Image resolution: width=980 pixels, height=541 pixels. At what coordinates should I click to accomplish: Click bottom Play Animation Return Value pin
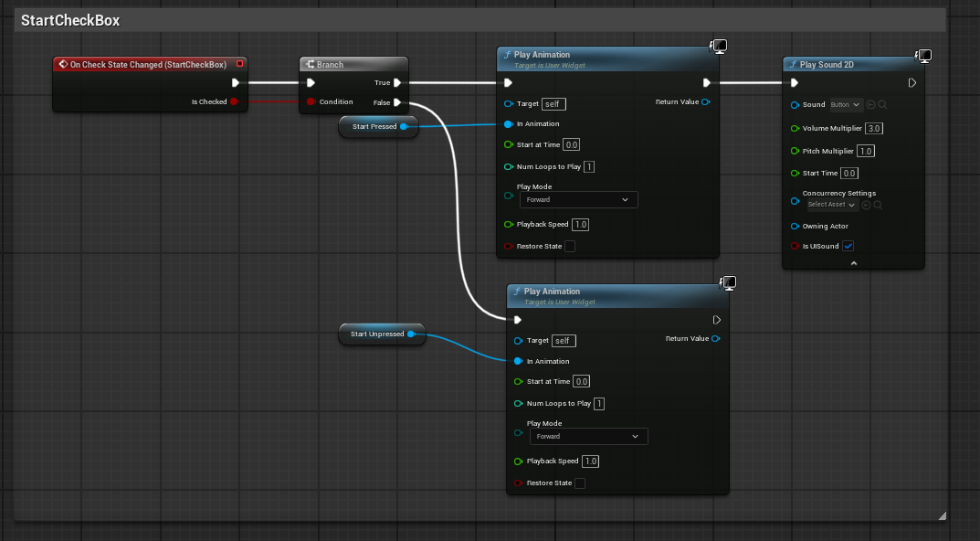[x=716, y=338]
